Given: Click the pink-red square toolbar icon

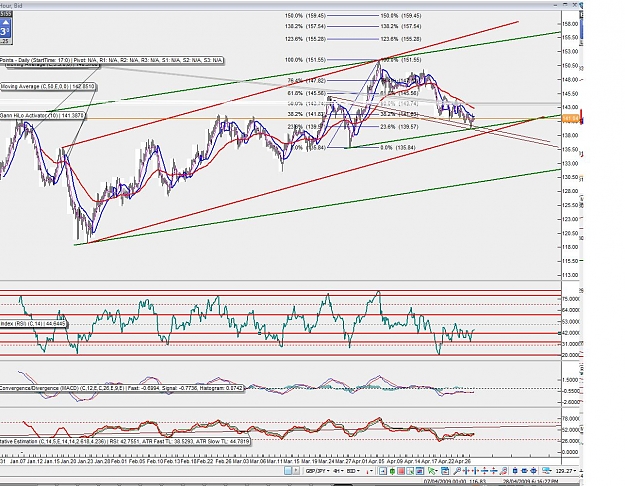Looking at the screenshot, I should click(401, 471).
